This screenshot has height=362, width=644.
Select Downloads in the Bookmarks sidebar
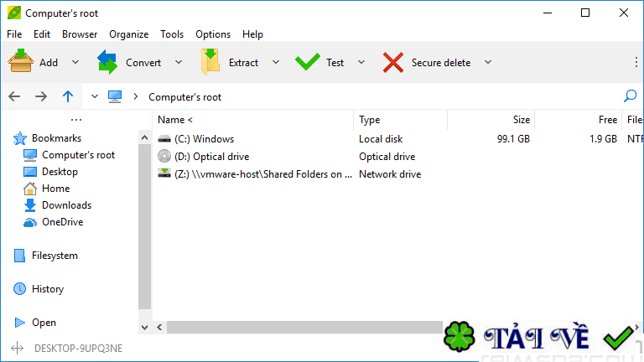pos(66,205)
